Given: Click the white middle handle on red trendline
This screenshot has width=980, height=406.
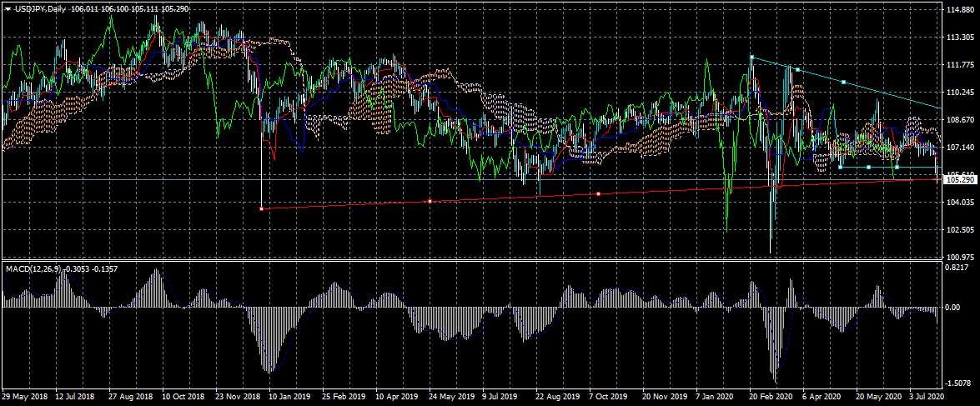Looking at the screenshot, I should [x=430, y=201].
